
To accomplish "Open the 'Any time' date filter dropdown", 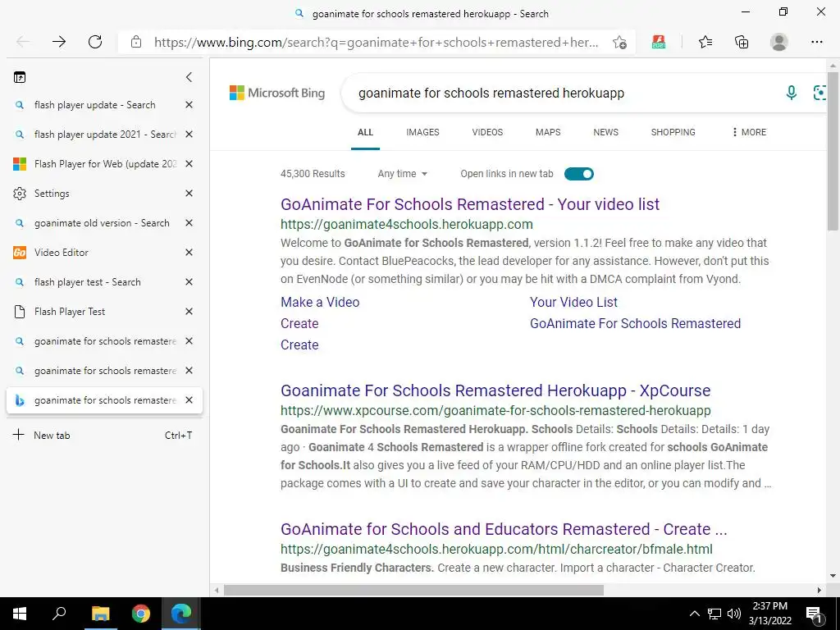I will [x=402, y=174].
